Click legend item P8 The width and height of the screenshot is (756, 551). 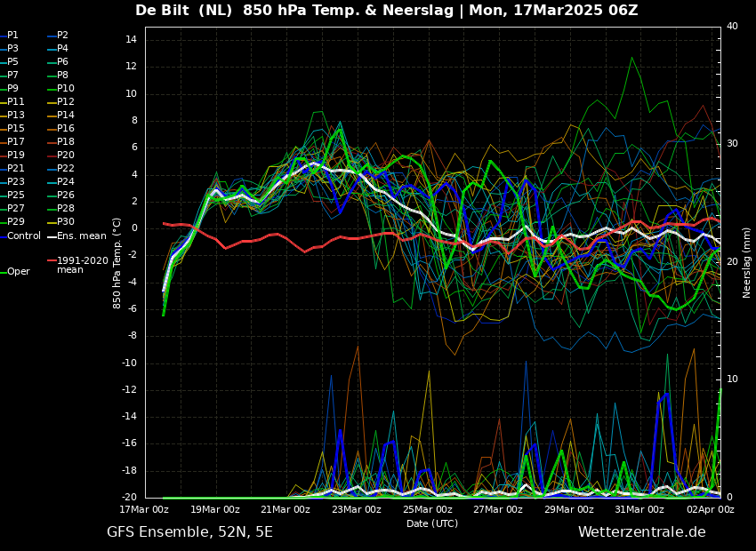(59, 76)
